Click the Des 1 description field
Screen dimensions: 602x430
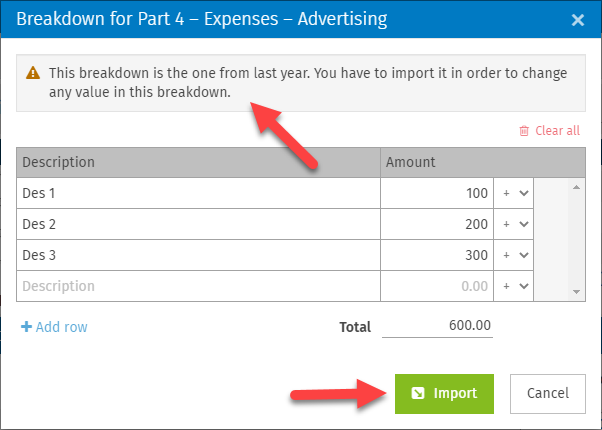[x=198, y=193]
